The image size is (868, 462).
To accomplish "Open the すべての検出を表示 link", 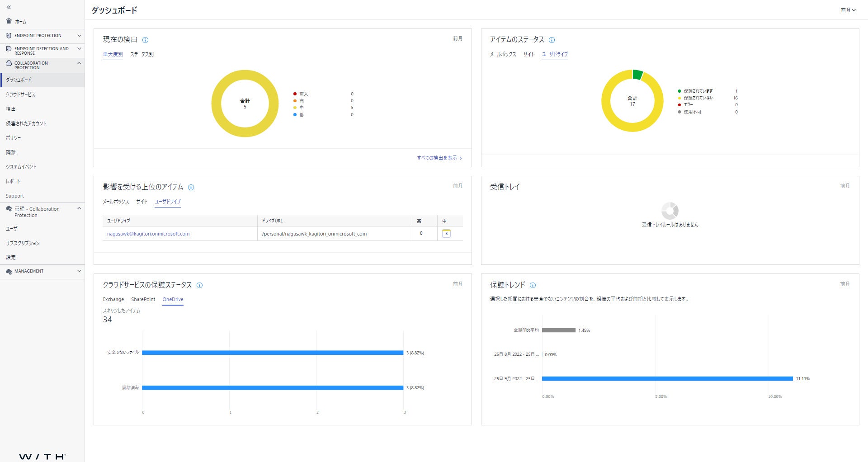I will tap(438, 158).
